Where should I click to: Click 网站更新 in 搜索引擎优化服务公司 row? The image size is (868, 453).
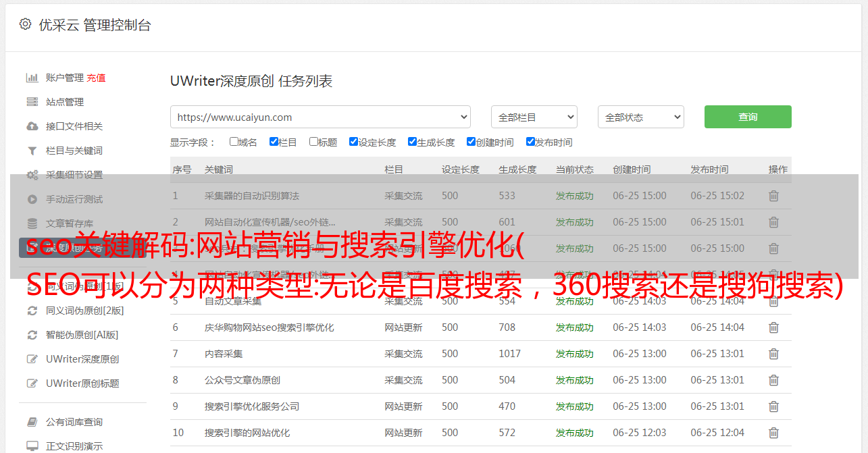point(403,406)
